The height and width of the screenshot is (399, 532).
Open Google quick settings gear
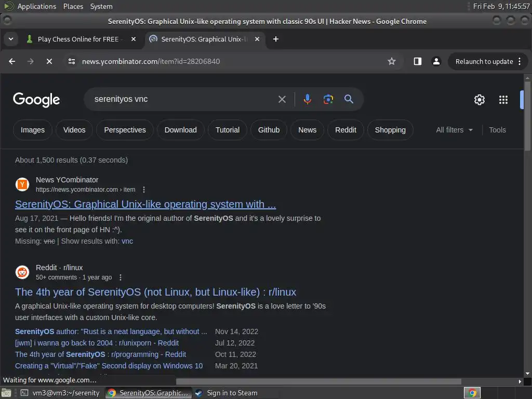point(479,100)
